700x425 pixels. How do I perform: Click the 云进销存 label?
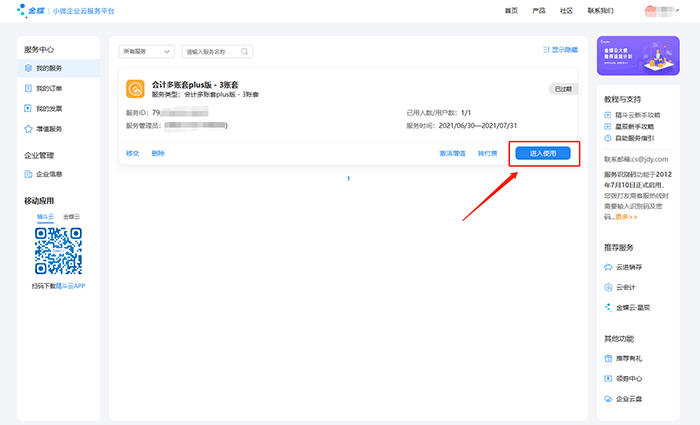click(x=629, y=267)
